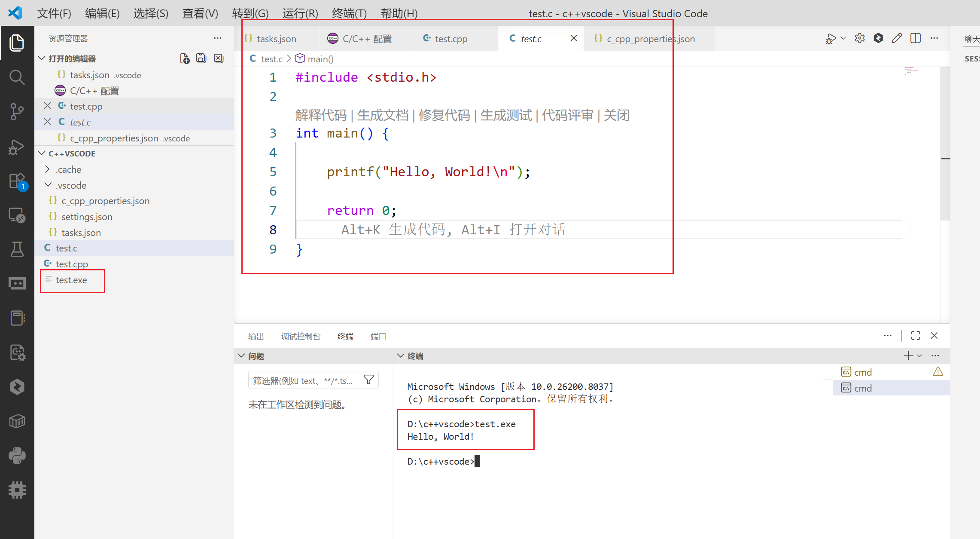
Task: Close the bottom panel
Action: coord(934,336)
